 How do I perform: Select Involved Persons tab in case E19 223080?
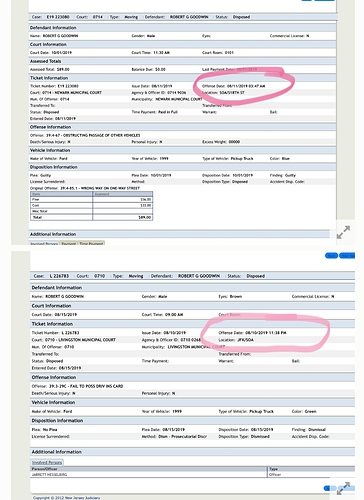(44, 244)
